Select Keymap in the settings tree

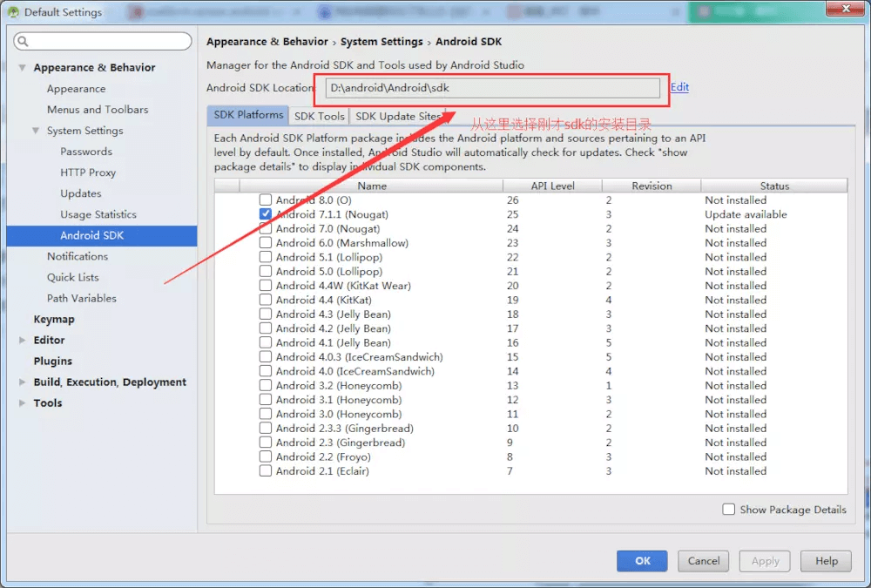[x=54, y=319]
